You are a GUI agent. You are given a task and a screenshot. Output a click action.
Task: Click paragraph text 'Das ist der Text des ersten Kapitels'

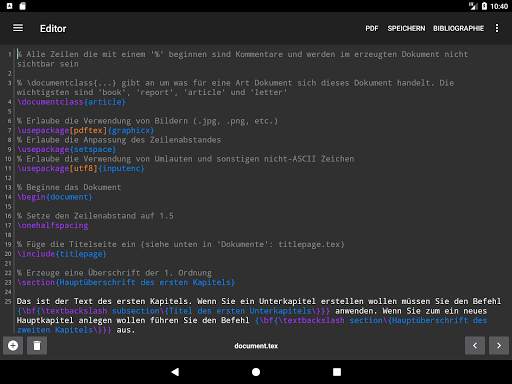[x=104, y=301]
